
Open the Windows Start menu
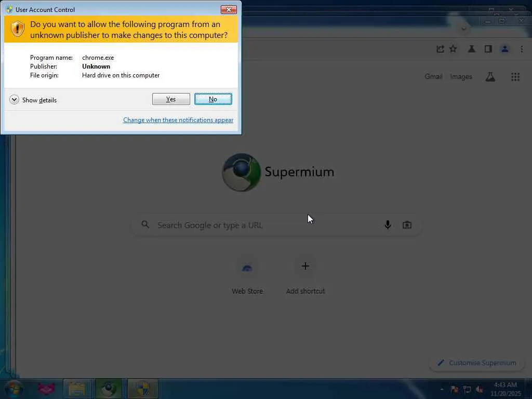(14, 389)
